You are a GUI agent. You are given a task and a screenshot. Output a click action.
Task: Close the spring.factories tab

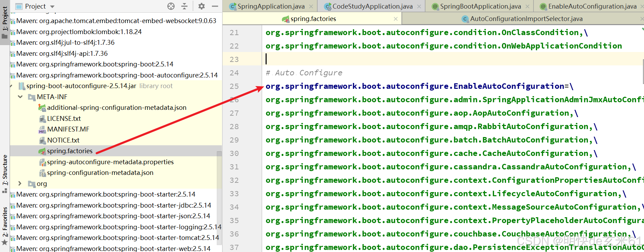point(396,19)
